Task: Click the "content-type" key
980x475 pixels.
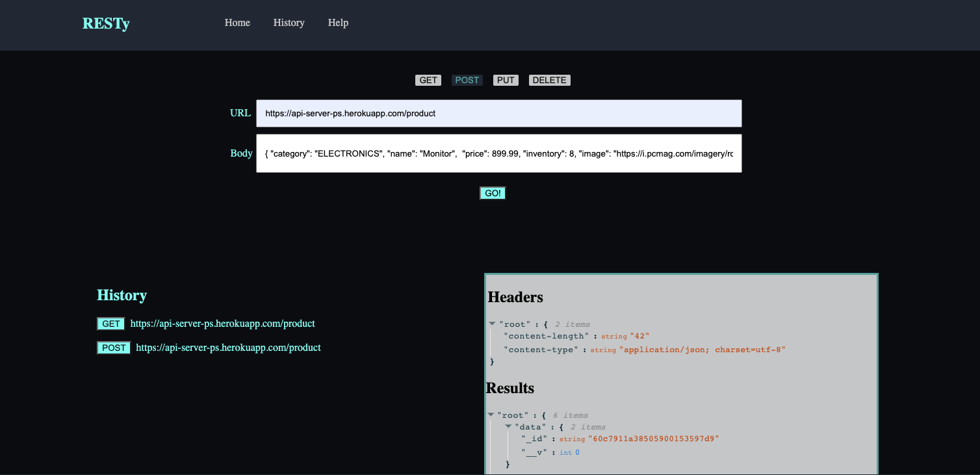Action: tap(541, 350)
